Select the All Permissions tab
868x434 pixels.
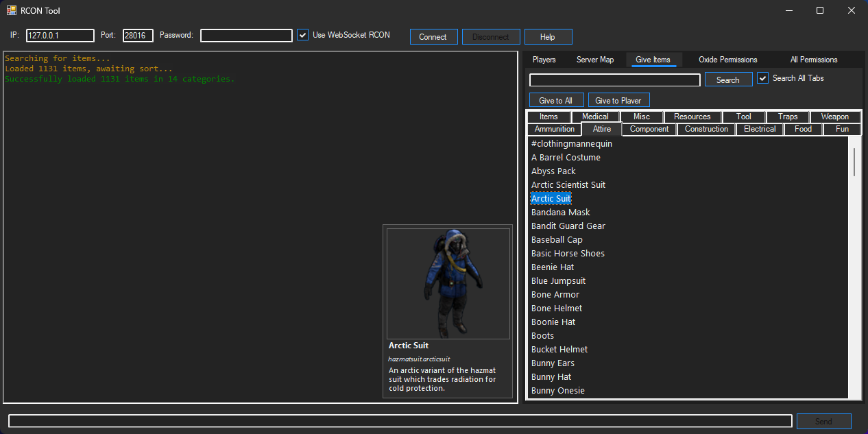(813, 60)
